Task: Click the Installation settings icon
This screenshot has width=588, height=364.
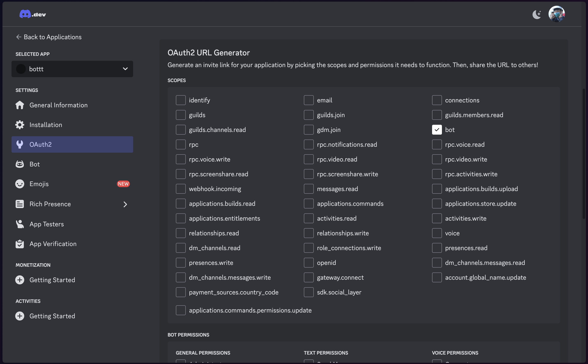Action: click(20, 125)
